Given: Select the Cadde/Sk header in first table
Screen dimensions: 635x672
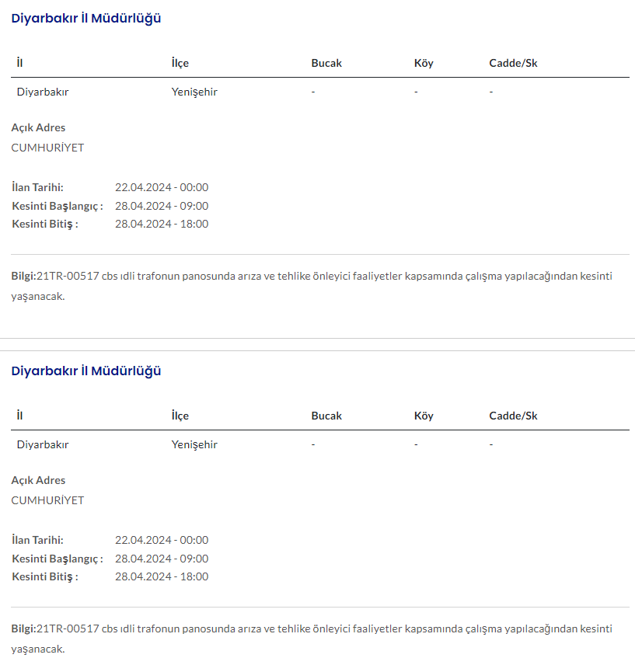Looking at the screenshot, I should point(513,63).
